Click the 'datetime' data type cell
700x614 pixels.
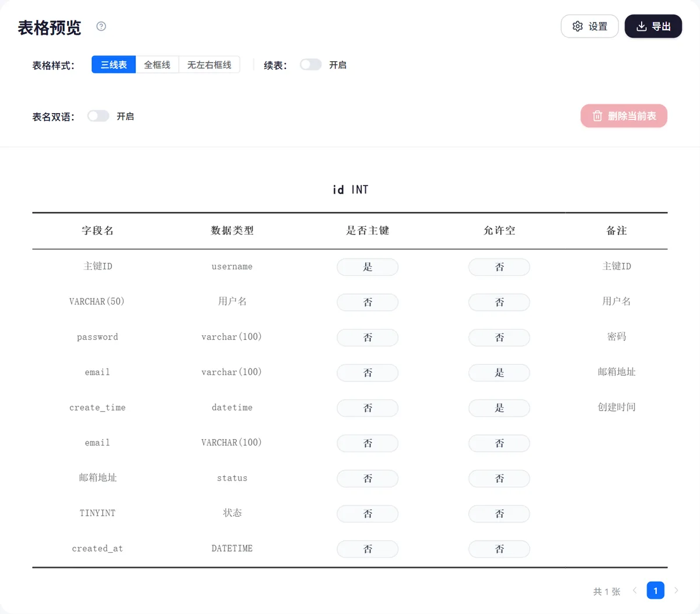[232, 408]
